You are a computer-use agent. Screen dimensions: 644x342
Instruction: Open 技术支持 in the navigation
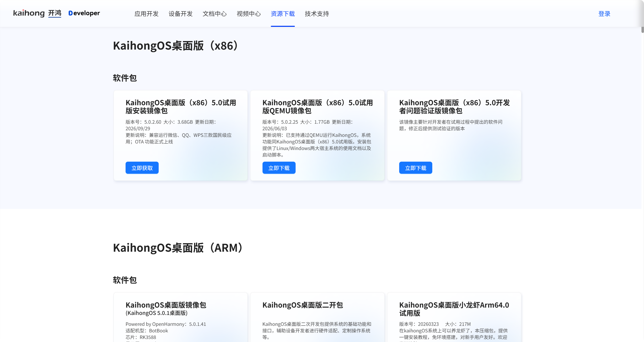tap(317, 14)
